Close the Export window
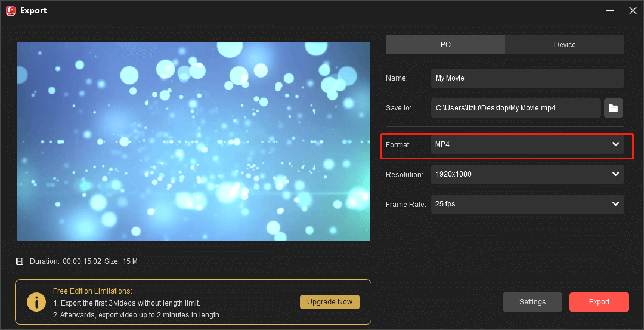Screen dimensions: 644x330 tap(633, 10)
